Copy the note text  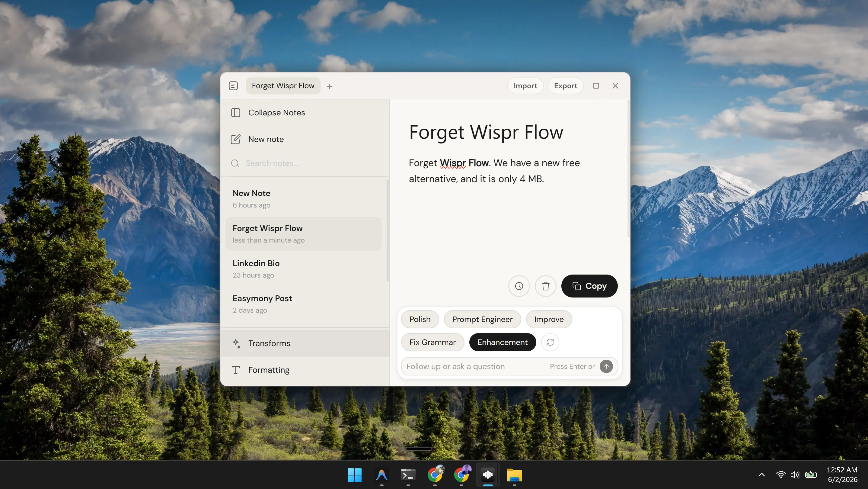point(589,286)
